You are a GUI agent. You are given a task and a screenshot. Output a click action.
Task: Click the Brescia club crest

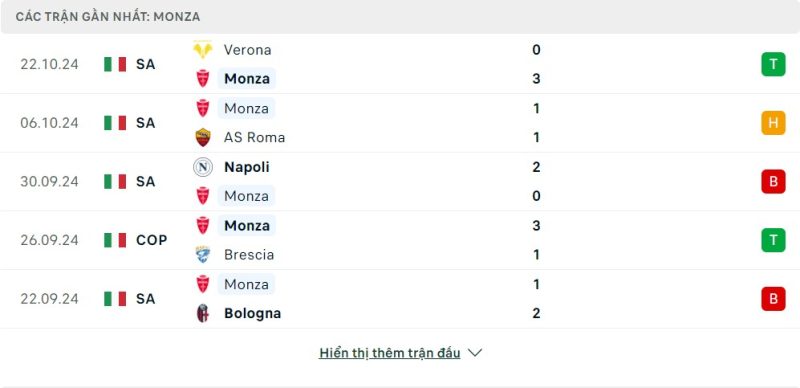pos(203,254)
